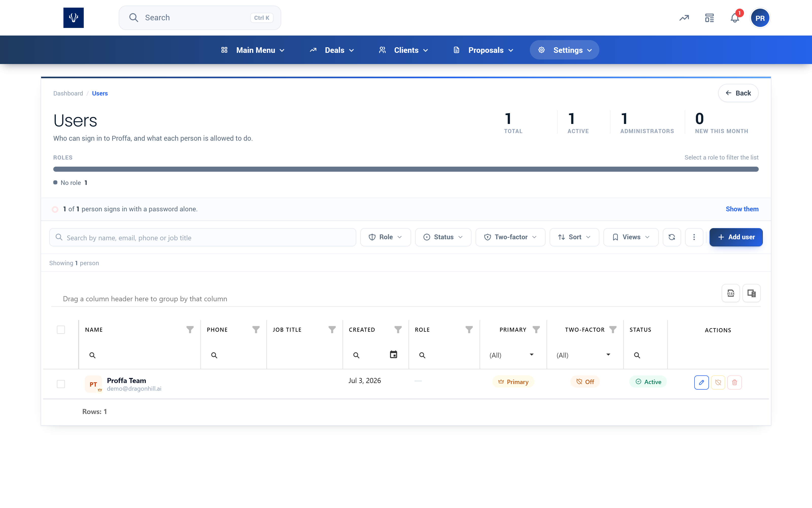Click the Phone column filter funnel
This screenshot has width=812, height=508.
tap(256, 330)
